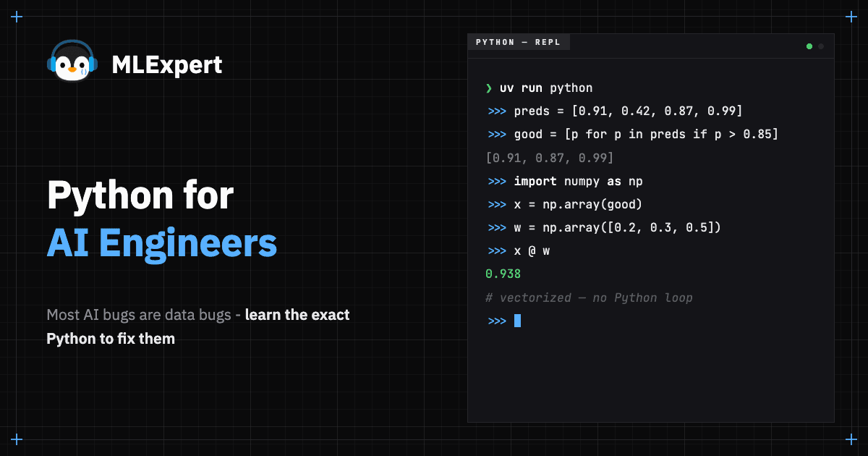This screenshot has width=868, height=456.
Task: Click bold 'learn the exact' text
Action: (x=297, y=315)
